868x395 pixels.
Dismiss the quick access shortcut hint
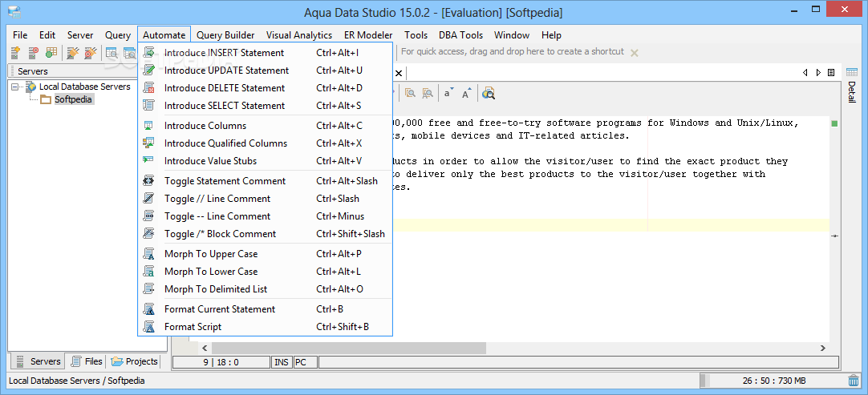pyautogui.click(x=635, y=53)
